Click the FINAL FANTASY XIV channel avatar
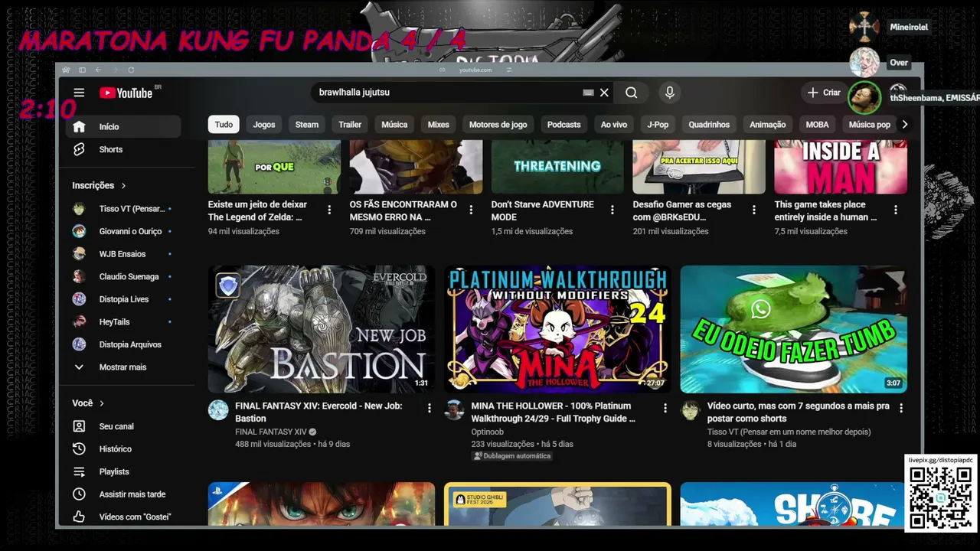This screenshot has height=551, width=980. pos(218,410)
